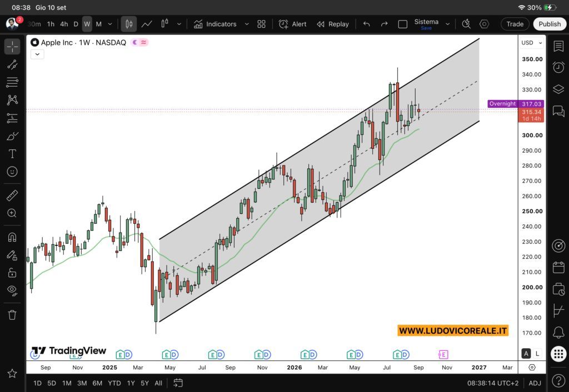
Task: Open favorites toolbar star icon
Action: [x=12, y=373]
